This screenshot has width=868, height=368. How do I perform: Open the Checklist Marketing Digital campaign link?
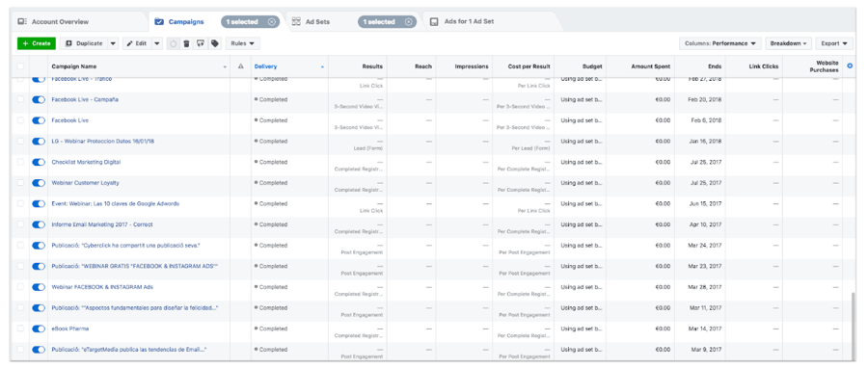[86, 163]
